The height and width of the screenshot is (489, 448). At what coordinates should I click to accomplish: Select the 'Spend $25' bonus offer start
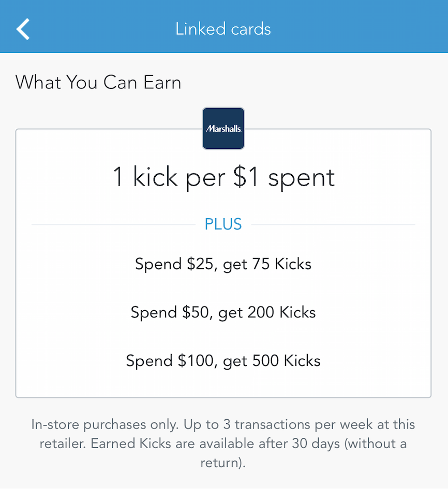click(x=174, y=264)
